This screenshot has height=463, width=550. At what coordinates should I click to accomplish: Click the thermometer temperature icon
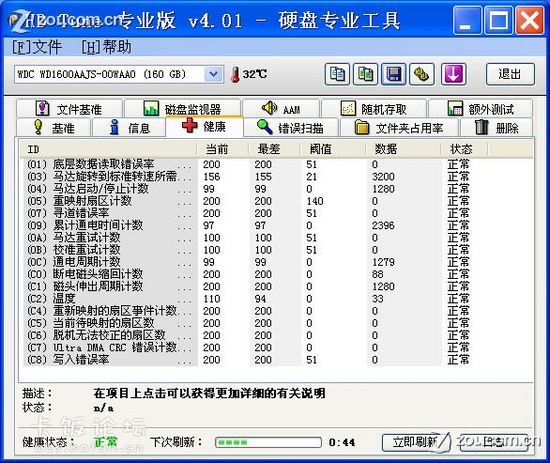point(235,74)
